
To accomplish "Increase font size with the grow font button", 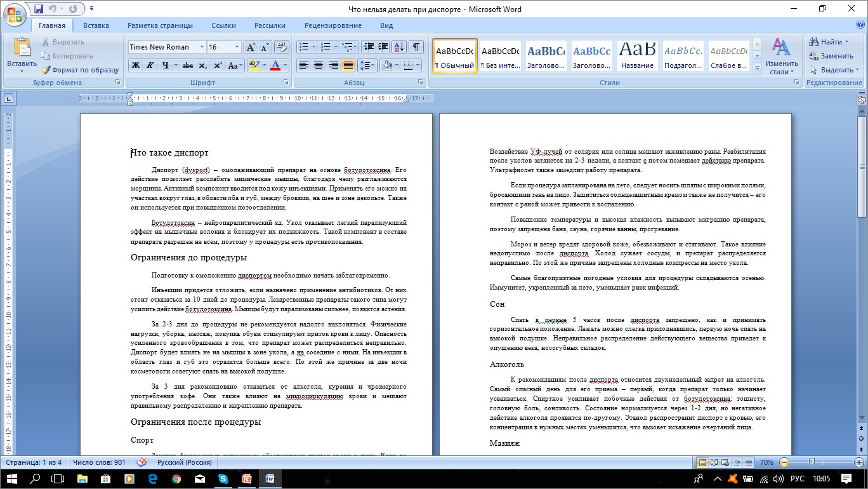I will 251,47.
